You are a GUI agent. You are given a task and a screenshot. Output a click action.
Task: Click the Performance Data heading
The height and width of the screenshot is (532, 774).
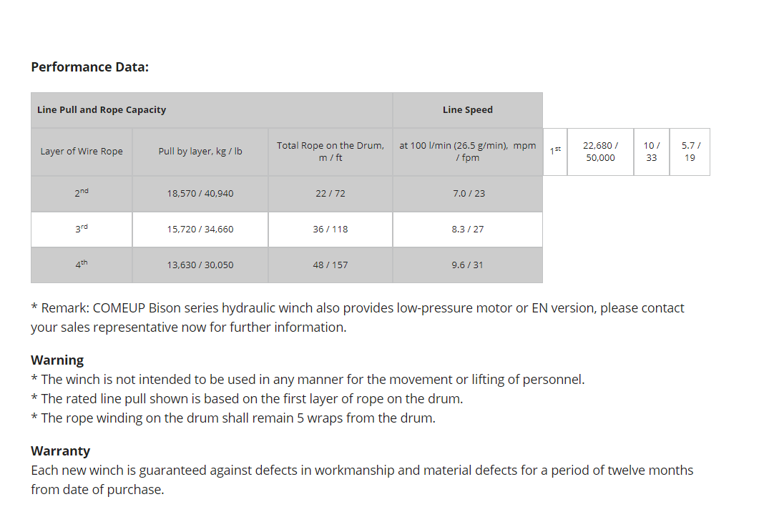point(89,67)
